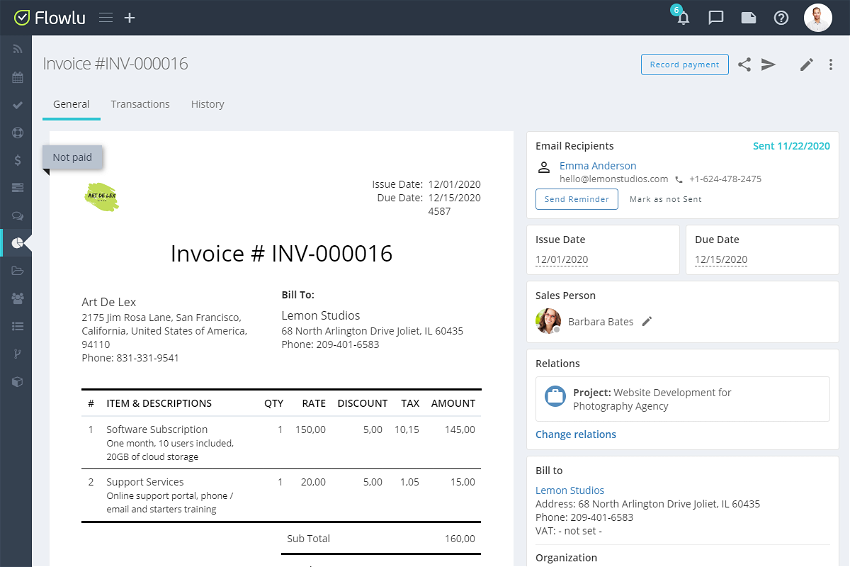Click the send invoice arrow icon
This screenshot has width=850, height=567.
pos(768,65)
